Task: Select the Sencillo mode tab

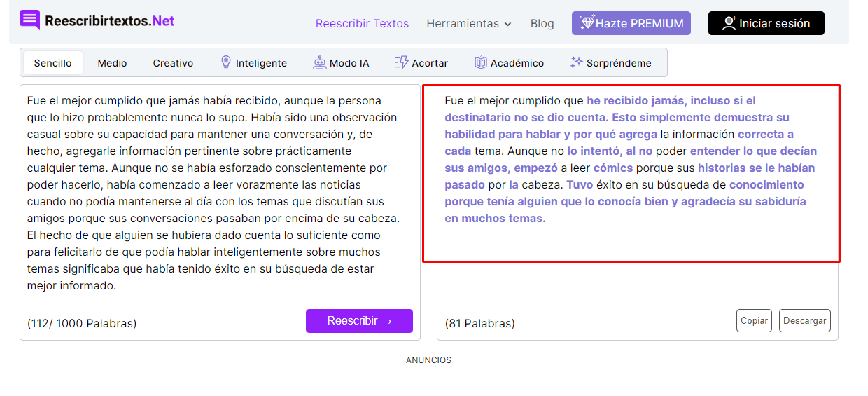Action: coord(52,63)
